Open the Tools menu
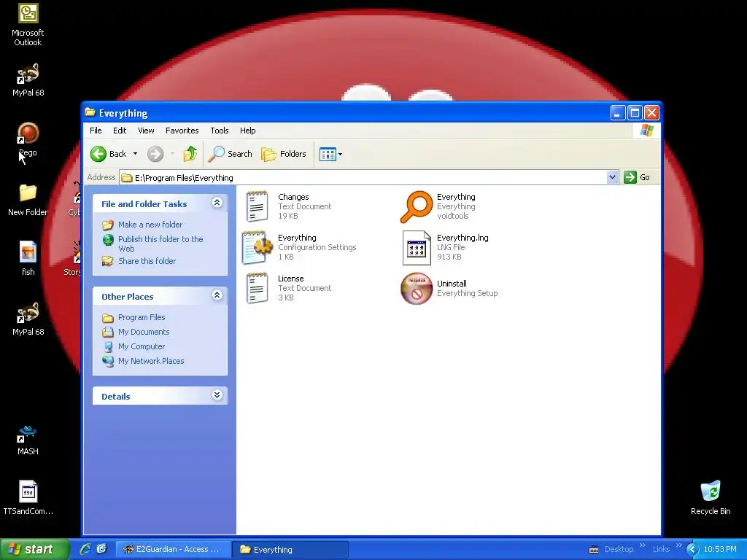The image size is (747, 560). pyautogui.click(x=219, y=131)
